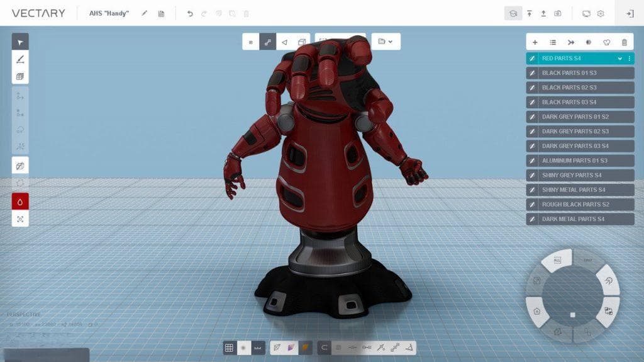Select the pen draw tool

coord(20,59)
